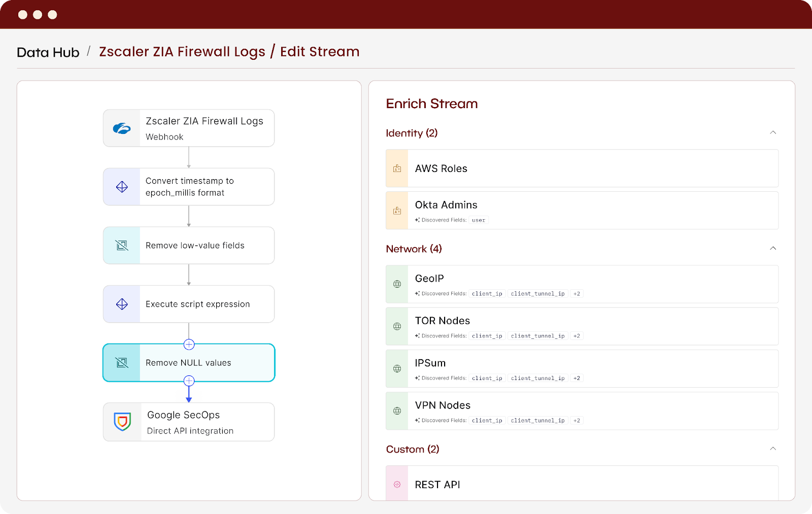812x514 pixels.
Task: Click the Custom (2) section title
Action: [413, 449]
